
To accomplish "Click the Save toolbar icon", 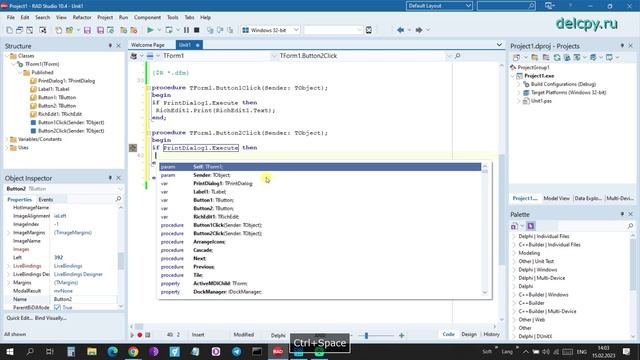I will [x=87, y=30].
